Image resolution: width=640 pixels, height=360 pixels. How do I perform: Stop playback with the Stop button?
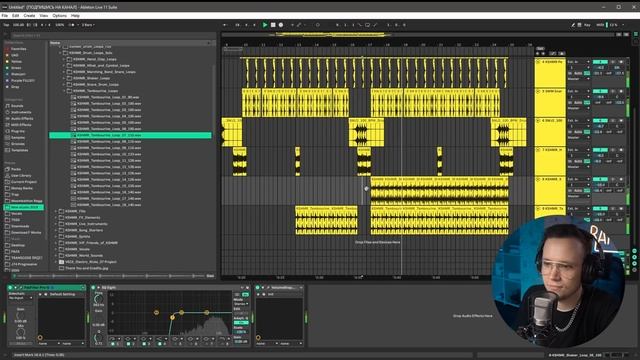273,25
